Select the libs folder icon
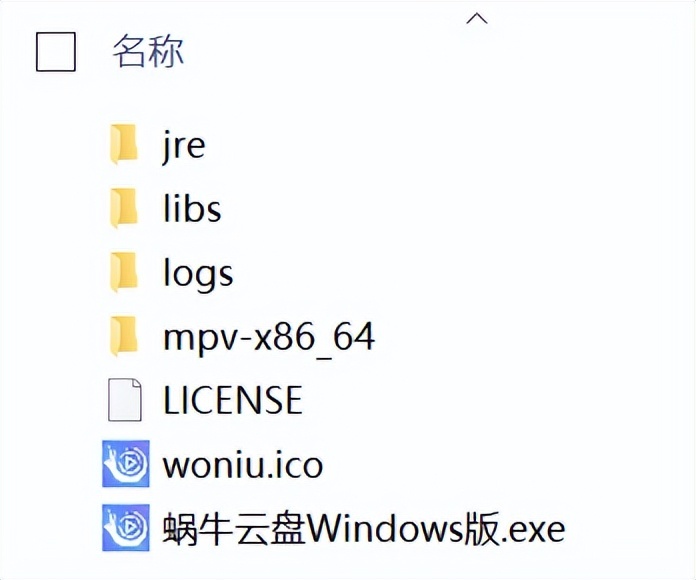Image resolution: width=696 pixels, height=580 pixels. 124,208
